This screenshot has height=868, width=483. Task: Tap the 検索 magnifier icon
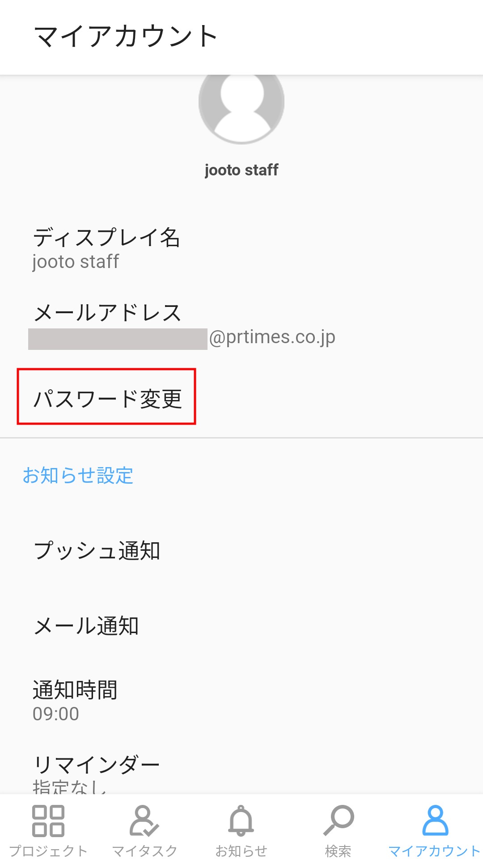tap(339, 820)
